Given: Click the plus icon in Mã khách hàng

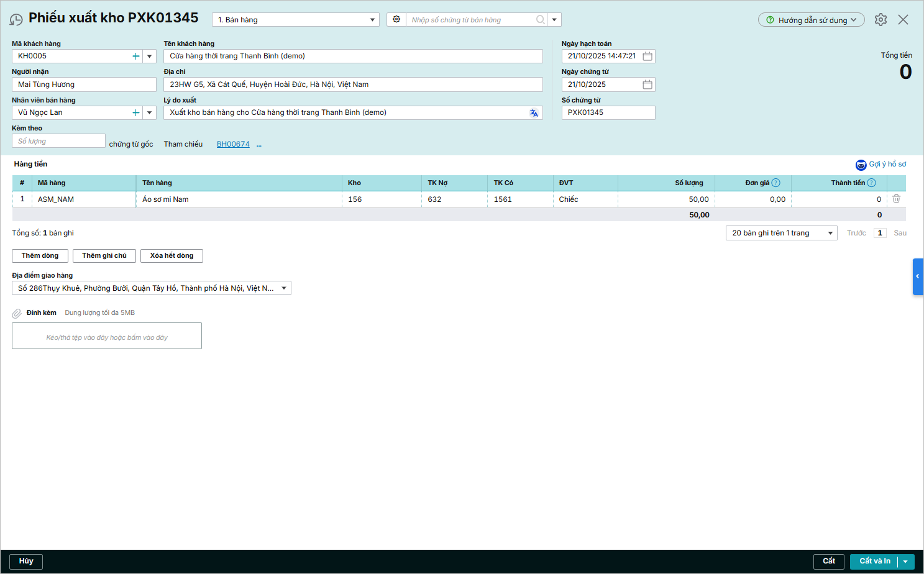Looking at the screenshot, I should coord(135,57).
